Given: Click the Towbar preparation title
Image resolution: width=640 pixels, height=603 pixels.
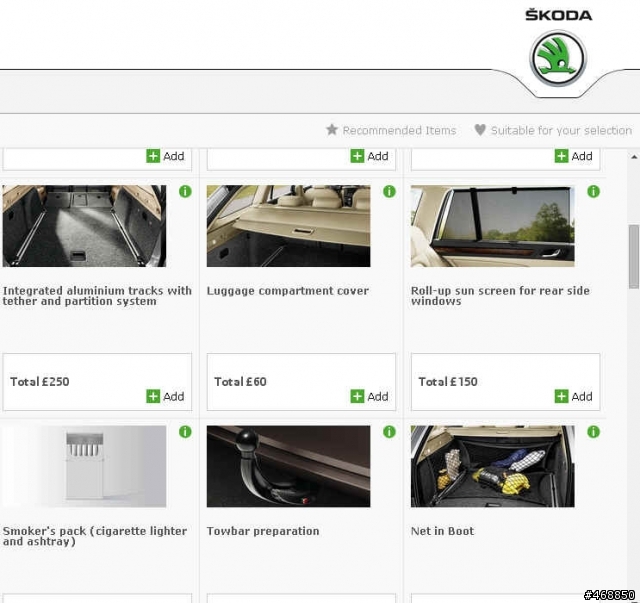Looking at the screenshot, I should click(263, 531).
